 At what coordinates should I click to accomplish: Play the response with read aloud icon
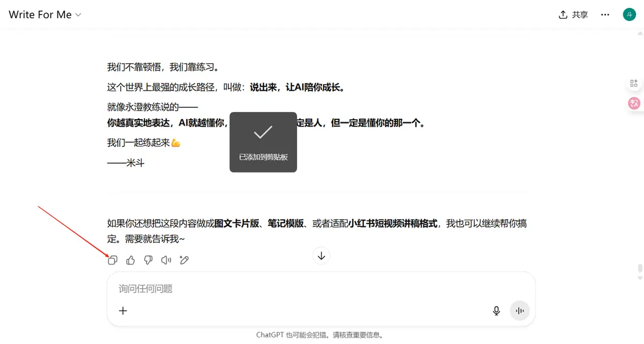point(166,260)
